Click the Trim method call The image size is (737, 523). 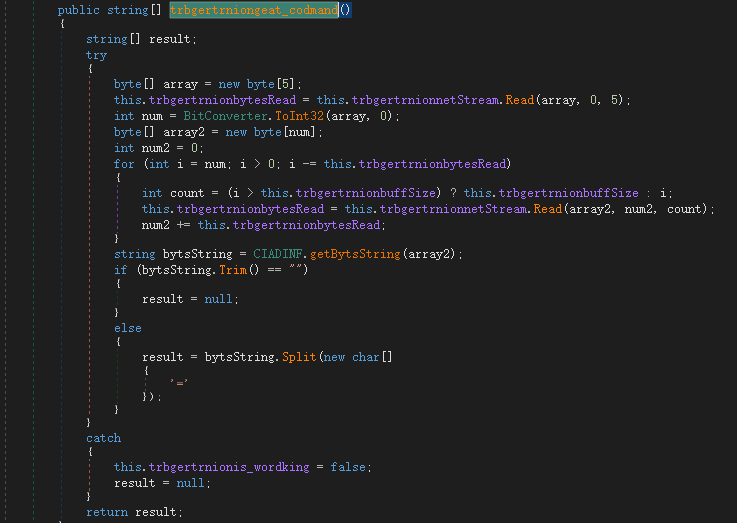pos(233,270)
